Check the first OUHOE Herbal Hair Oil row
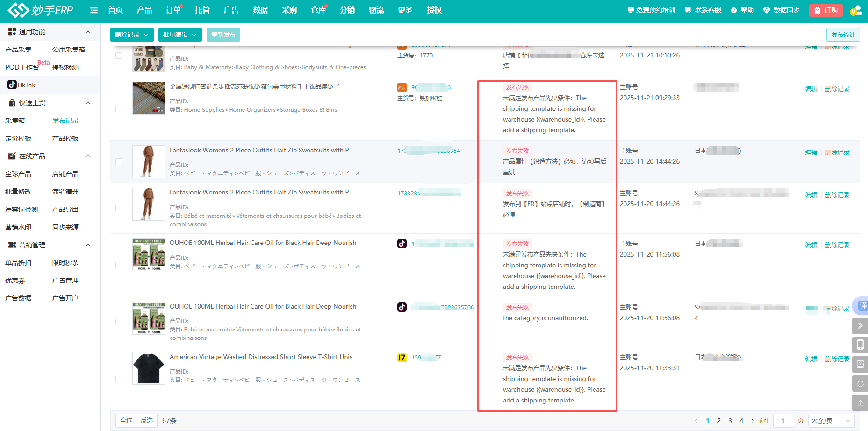The width and height of the screenshot is (868, 431). [x=119, y=265]
